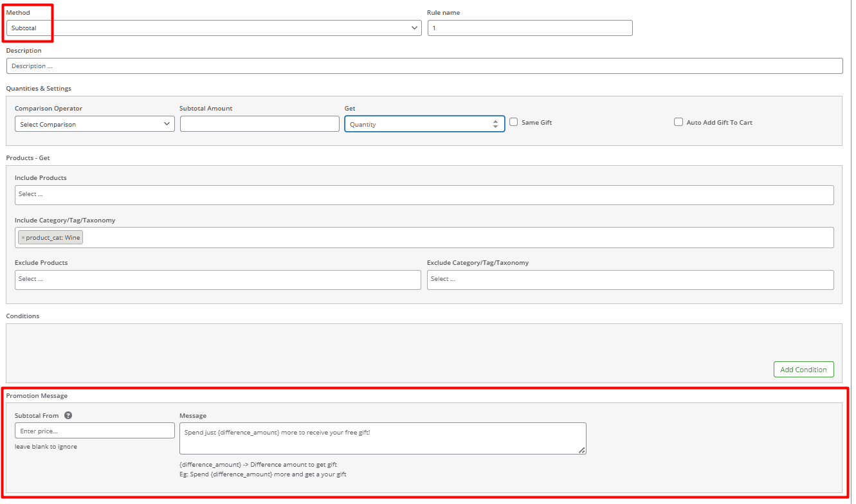Click the Subtotal From price field

tap(95, 431)
